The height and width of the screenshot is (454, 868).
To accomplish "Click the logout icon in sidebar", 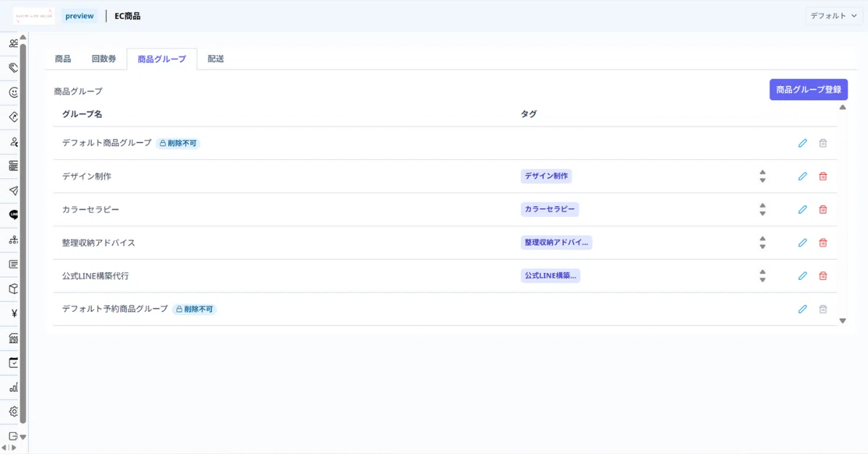I will pyautogui.click(x=13, y=436).
